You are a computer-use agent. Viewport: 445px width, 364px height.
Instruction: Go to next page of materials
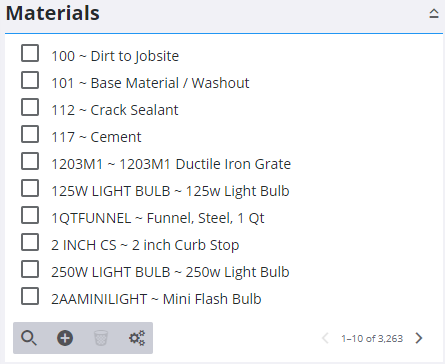click(419, 338)
